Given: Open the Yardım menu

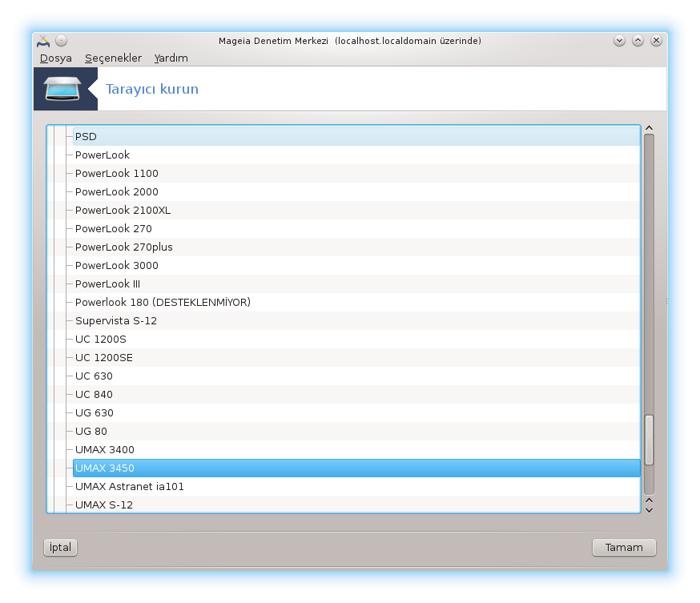Looking at the screenshot, I should [x=171, y=58].
